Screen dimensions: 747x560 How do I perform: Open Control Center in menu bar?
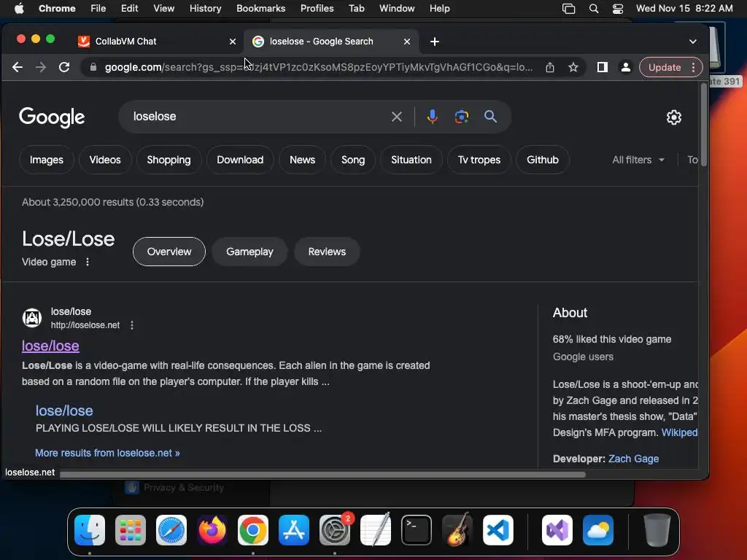tap(617, 9)
